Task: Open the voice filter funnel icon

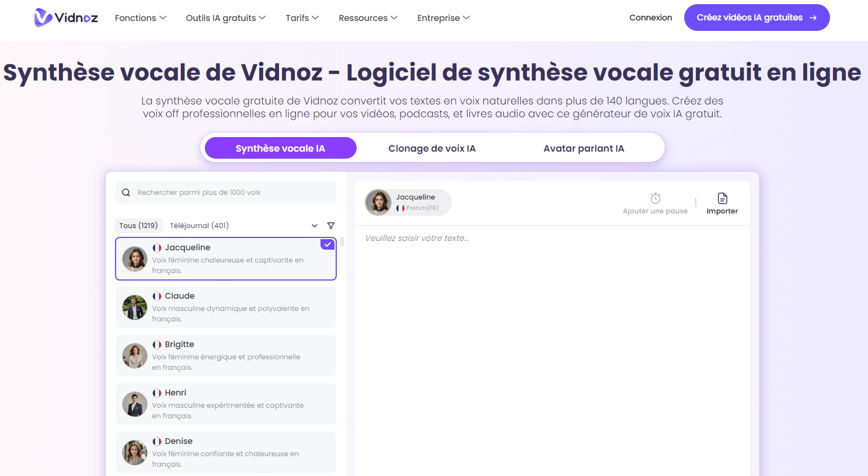Action: pos(331,226)
